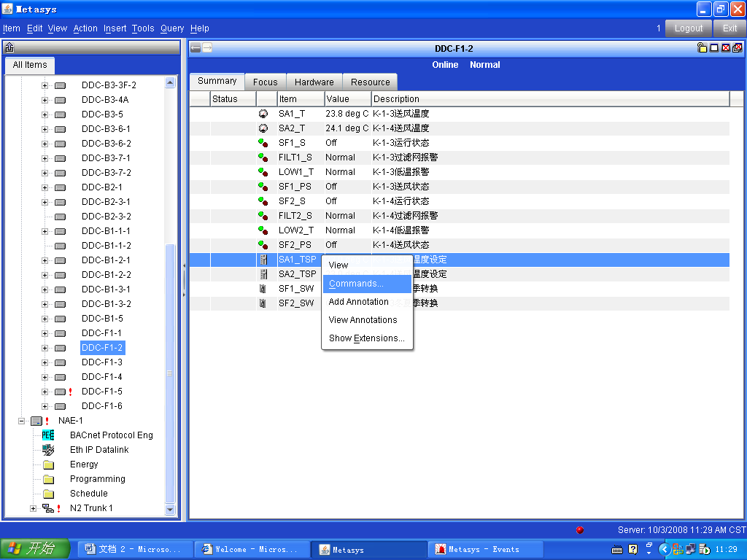Click the tree scrollbar down arrow
The width and height of the screenshot is (747, 560).
171,510
